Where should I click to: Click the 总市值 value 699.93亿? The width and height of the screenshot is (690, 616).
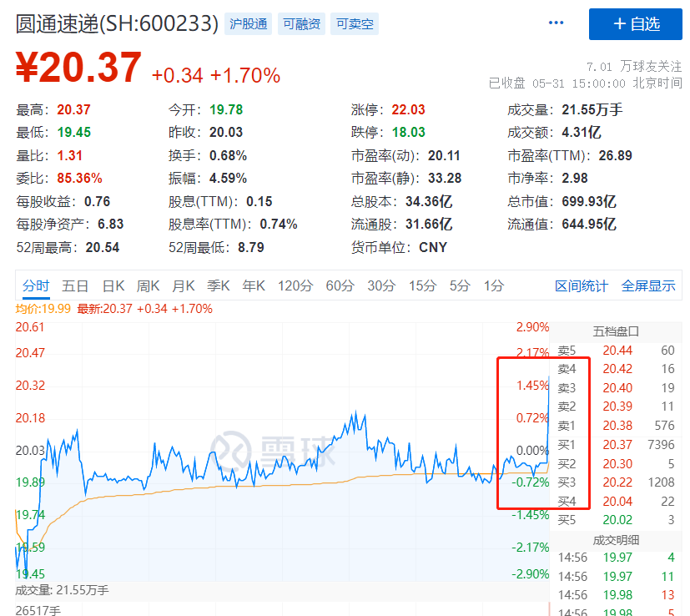point(589,202)
